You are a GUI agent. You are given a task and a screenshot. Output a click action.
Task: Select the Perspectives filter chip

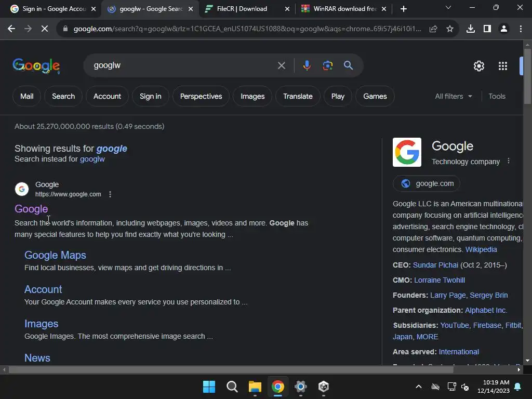click(201, 96)
